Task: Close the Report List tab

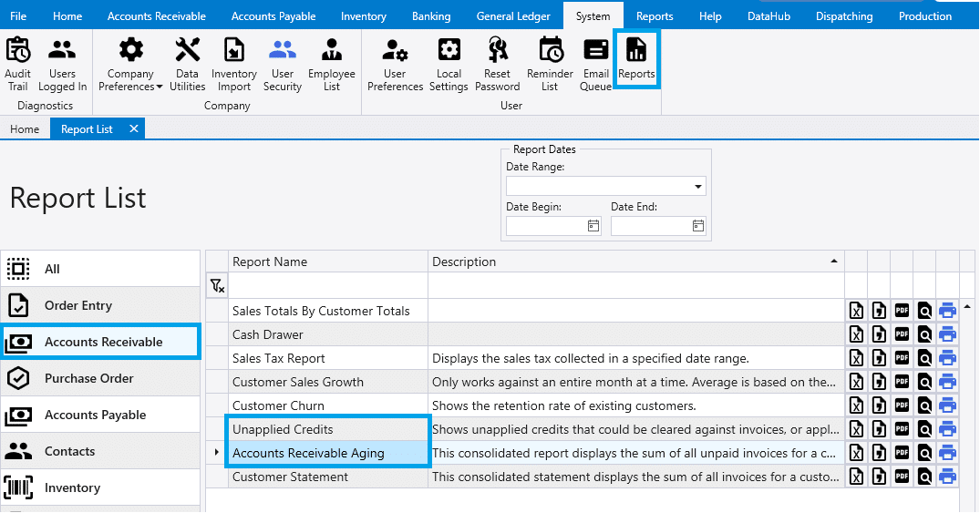Action: click(134, 128)
